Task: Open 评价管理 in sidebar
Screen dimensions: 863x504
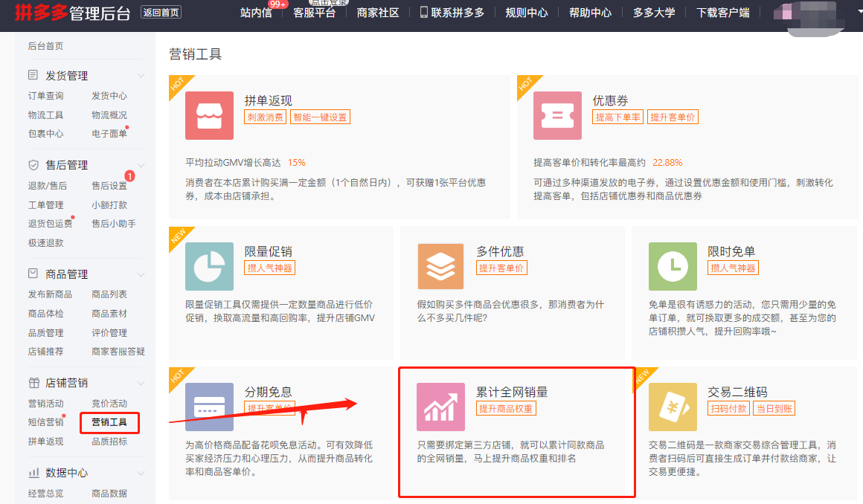Action: 109,333
